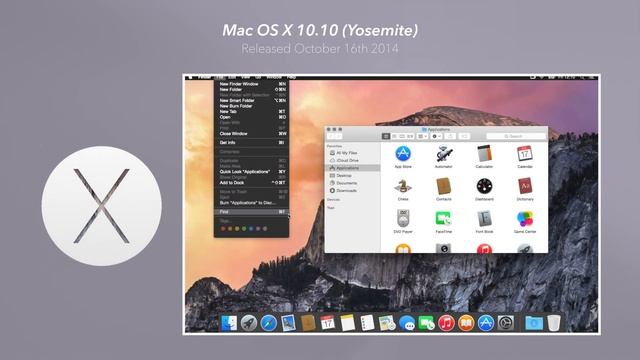Open iBooks from the Dock
This screenshot has height=360, width=640.
click(466, 323)
